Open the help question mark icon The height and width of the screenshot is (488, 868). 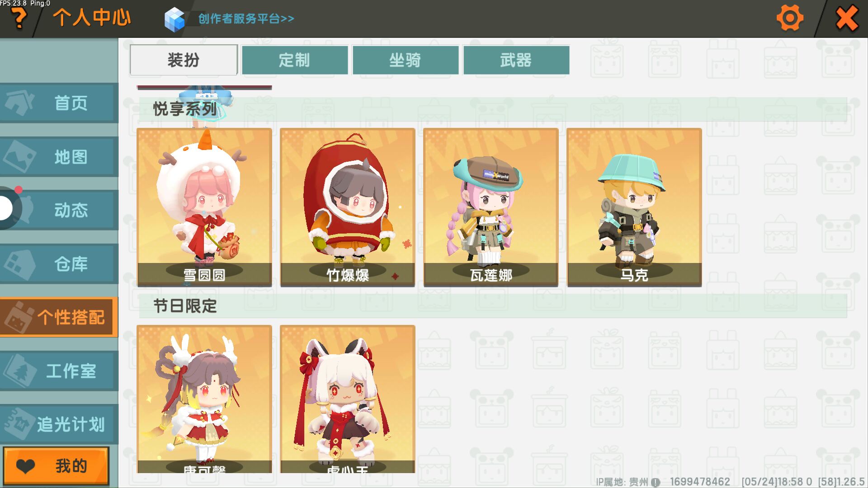(19, 18)
